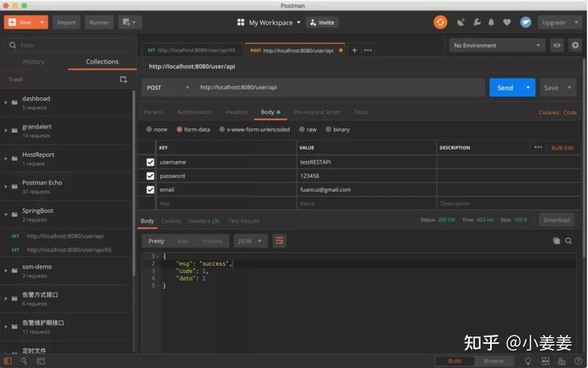Copy response to clipboard icon
The image size is (588, 368).
coord(556,241)
